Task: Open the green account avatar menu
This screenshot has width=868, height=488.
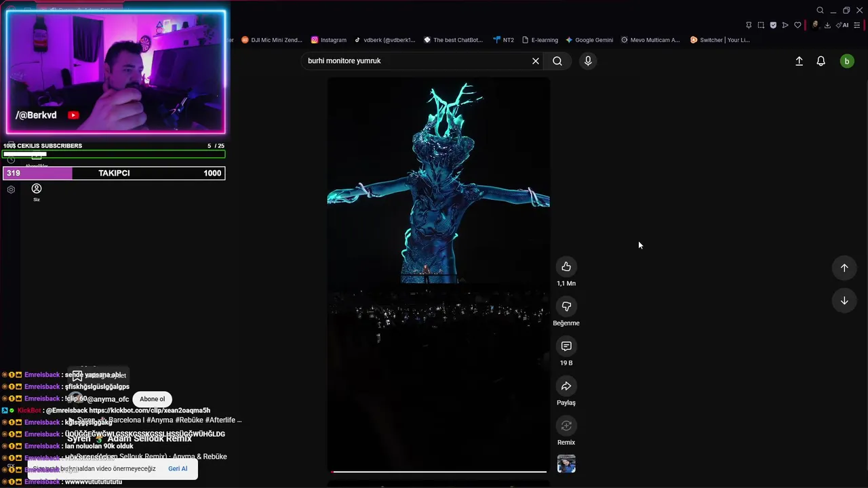Action: tap(846, 61)
